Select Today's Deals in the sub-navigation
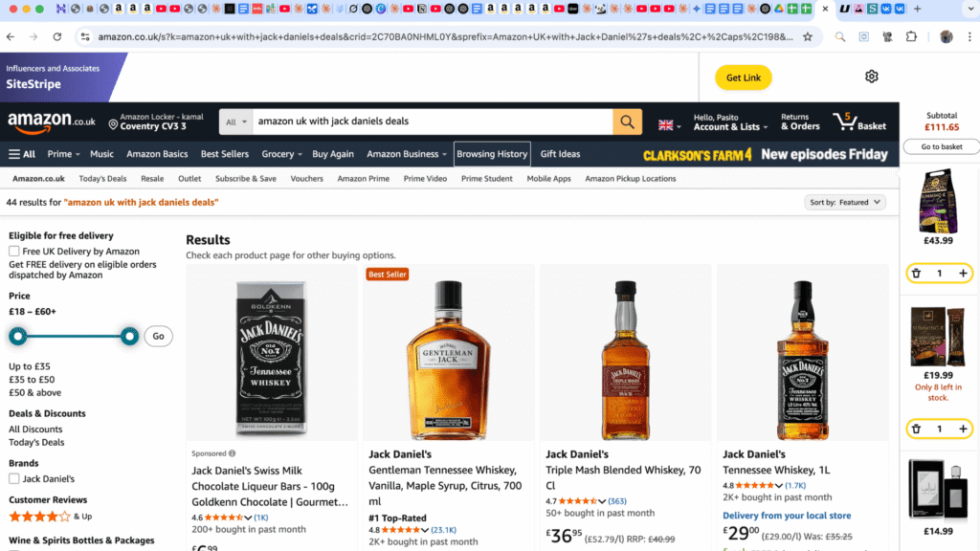This screenshot has width=980, height=551. pyautogui.click(x=102, y=179)
